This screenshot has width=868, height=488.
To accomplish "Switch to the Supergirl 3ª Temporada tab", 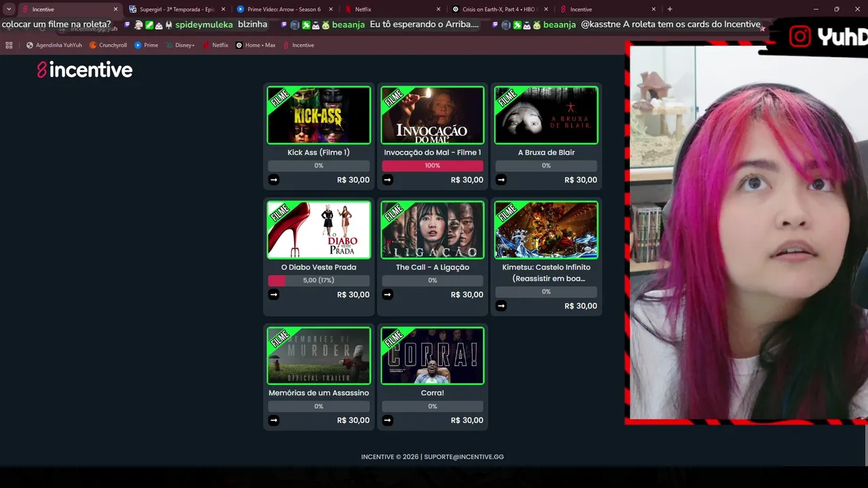I will point(176,9).
